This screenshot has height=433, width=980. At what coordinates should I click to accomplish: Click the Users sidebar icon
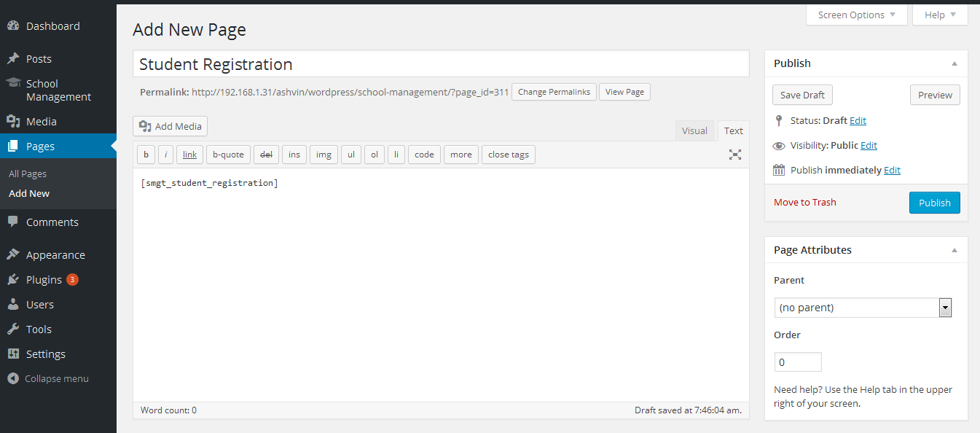point(14,304)
